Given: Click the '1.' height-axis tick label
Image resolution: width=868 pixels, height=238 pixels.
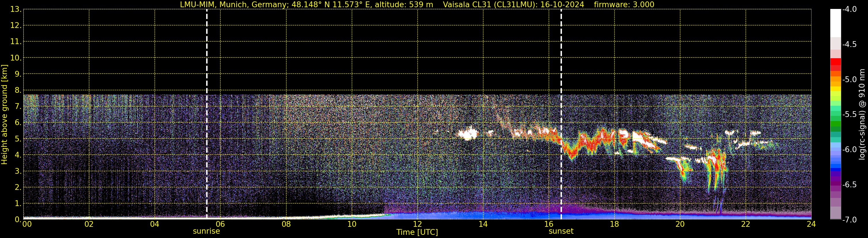Looking at the screenshot, I should [18, 204].
